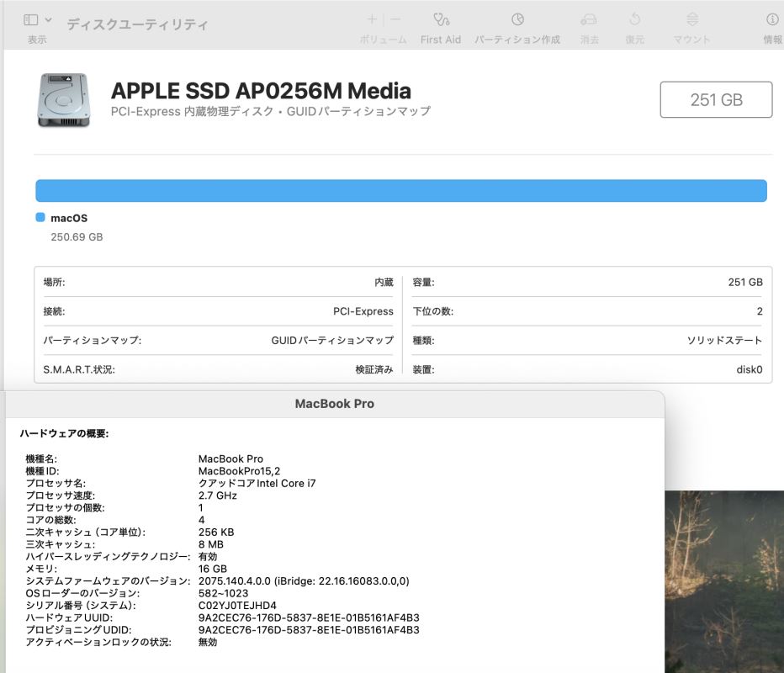Select the activation lock status 無効
This screenshot has height=673, width=784.
click(208, 642)
